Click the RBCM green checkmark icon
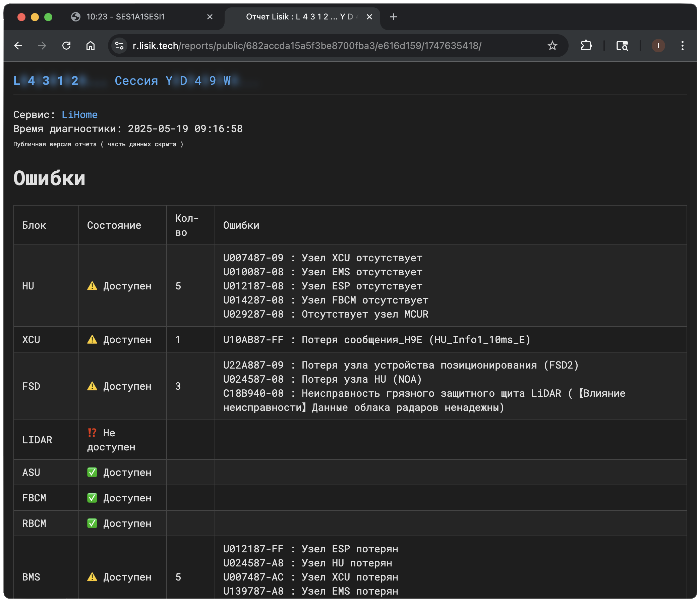 tap(92, 523)
